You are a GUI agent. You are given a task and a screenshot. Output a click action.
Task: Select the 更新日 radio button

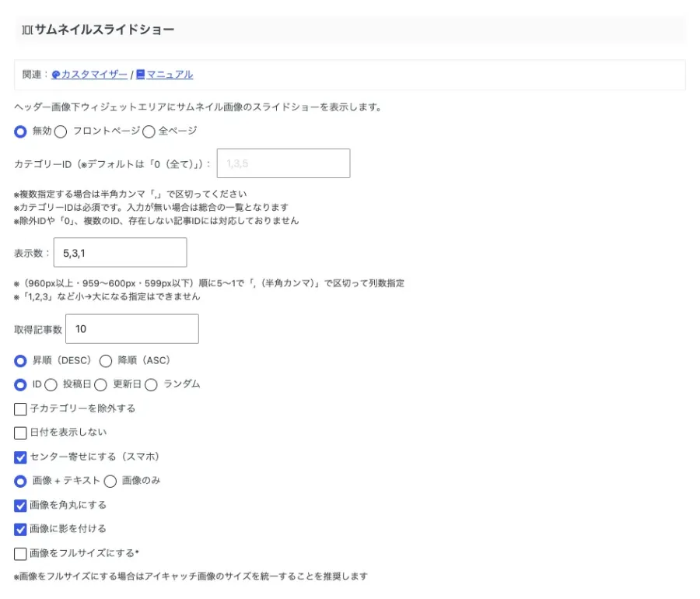100,385
